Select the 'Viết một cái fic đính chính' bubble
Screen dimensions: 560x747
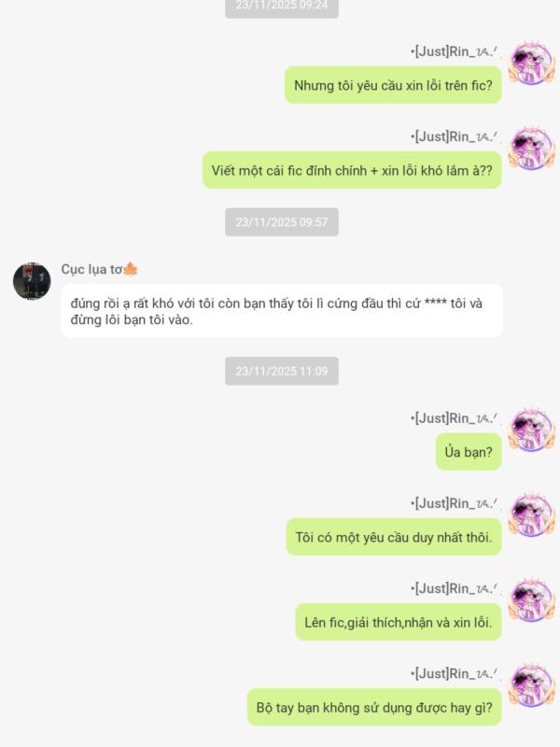[x=352, y=171]
